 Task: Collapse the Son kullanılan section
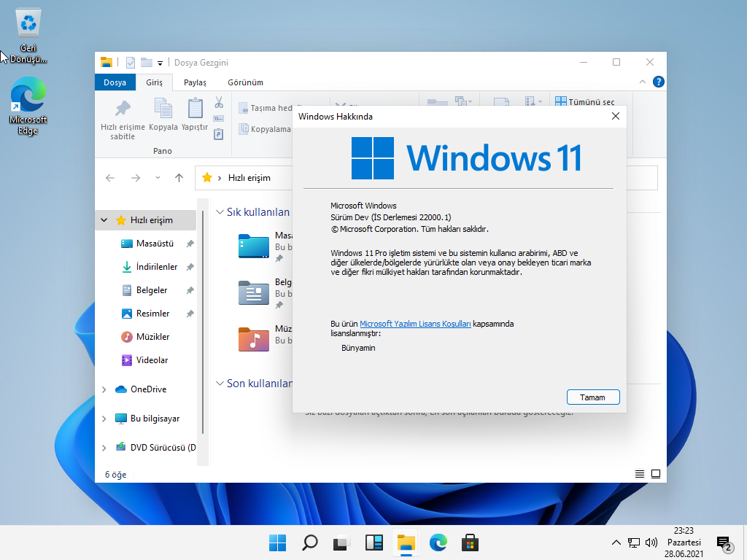(x=220, y=384)
